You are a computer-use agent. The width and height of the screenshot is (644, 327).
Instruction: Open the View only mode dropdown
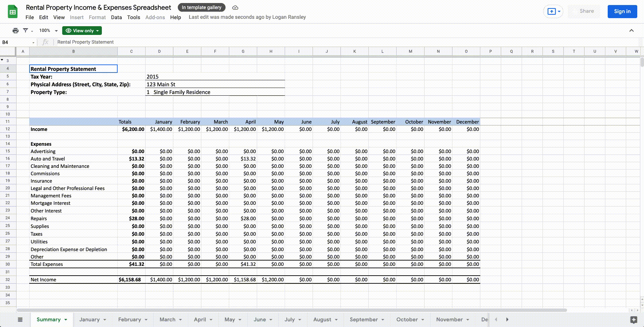[82, 31]
